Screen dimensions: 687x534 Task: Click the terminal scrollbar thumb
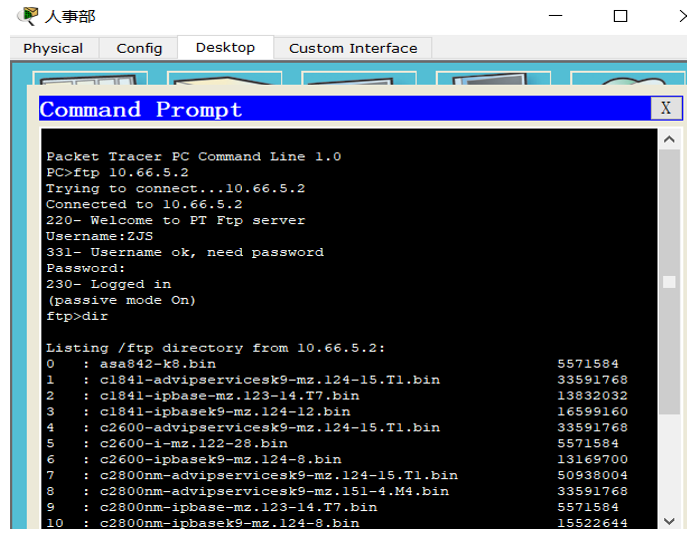coord(669,282)
